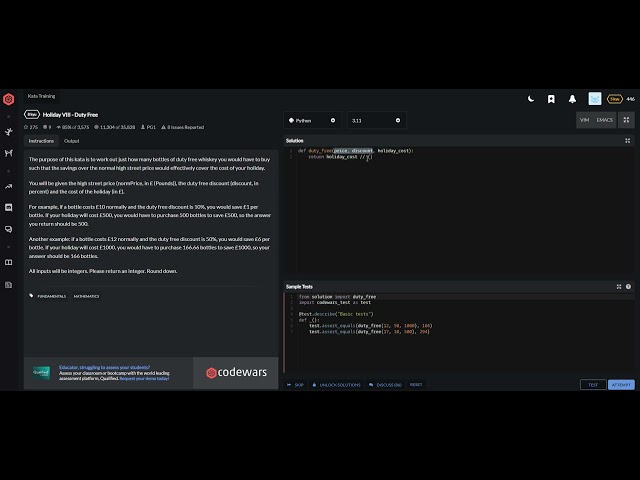Click the Qualified ad thumbnail
The image size is (640, 480).
click(41, 373)
